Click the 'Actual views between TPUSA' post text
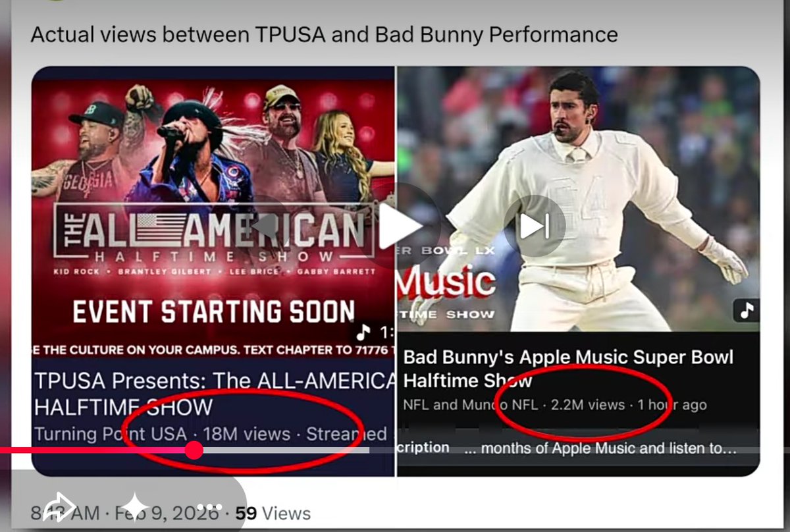Screen dimensions: 790x532 point(179,34)
